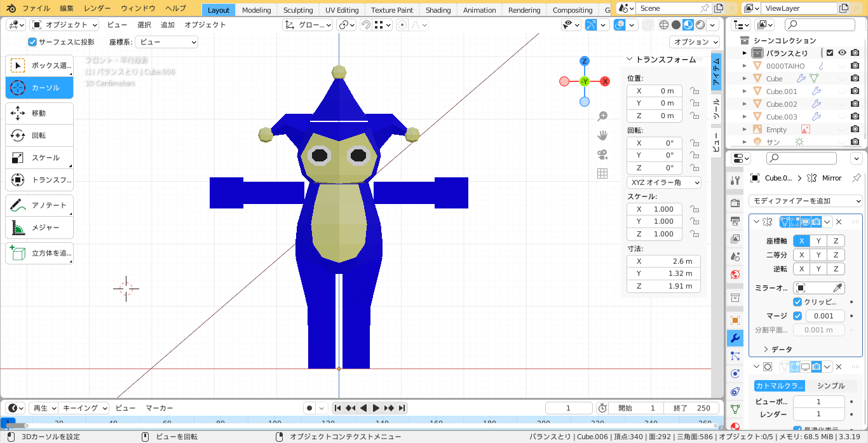Select the Scale (スケール) tool
868x443 pixels.
point(39,158)
